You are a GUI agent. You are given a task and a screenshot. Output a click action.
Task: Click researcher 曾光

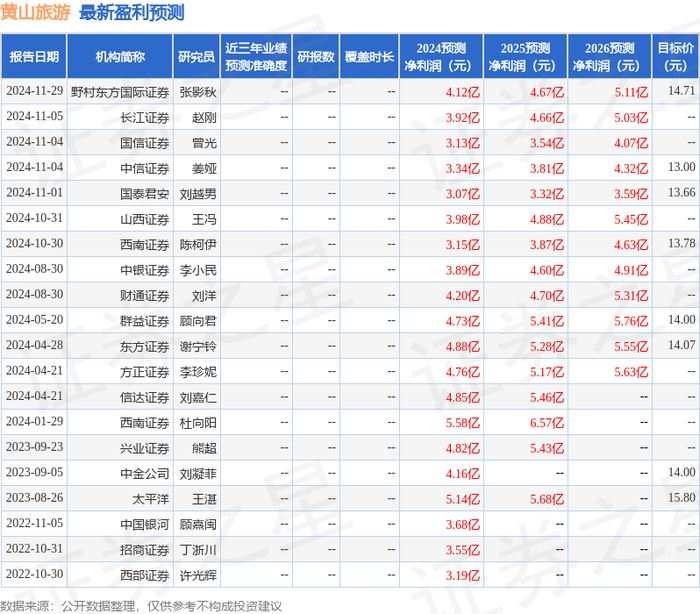[204, 143]
